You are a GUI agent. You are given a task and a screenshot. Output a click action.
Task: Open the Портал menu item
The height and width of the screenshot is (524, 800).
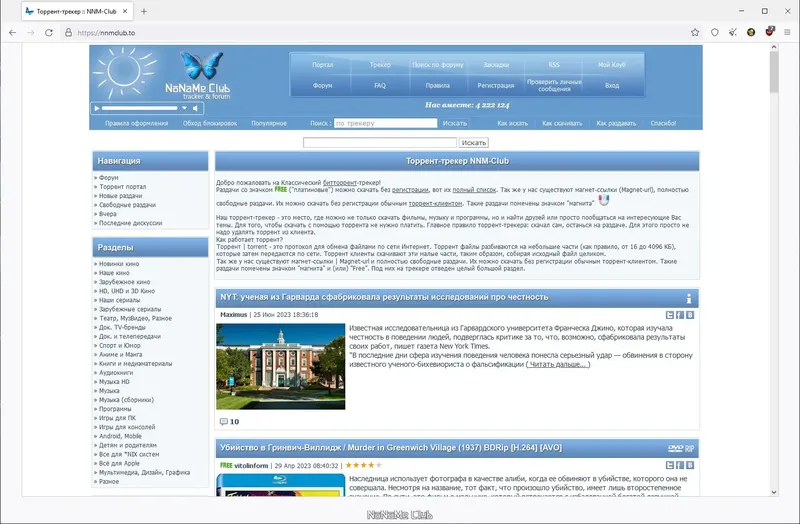[322, 65]
